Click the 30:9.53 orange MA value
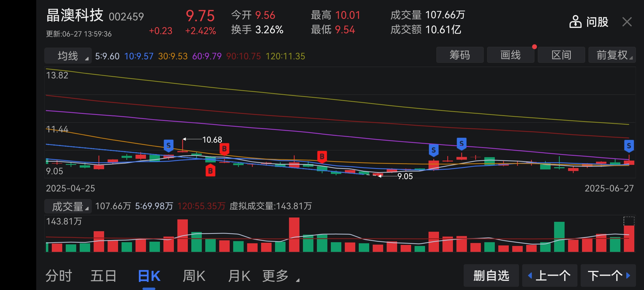 pyautogui.click(x=173, y=56)
